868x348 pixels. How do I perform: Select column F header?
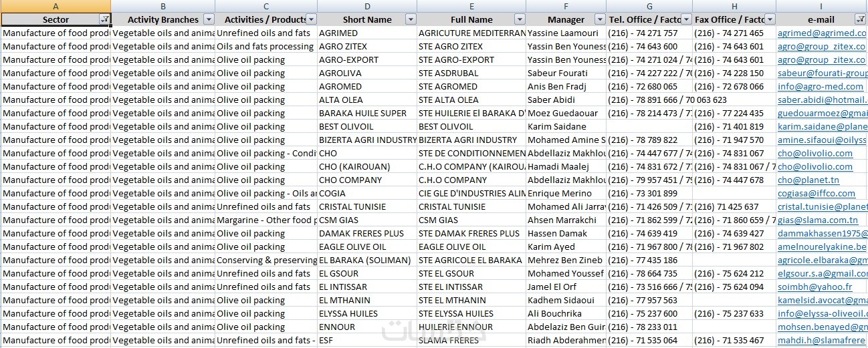pos(566,6)
